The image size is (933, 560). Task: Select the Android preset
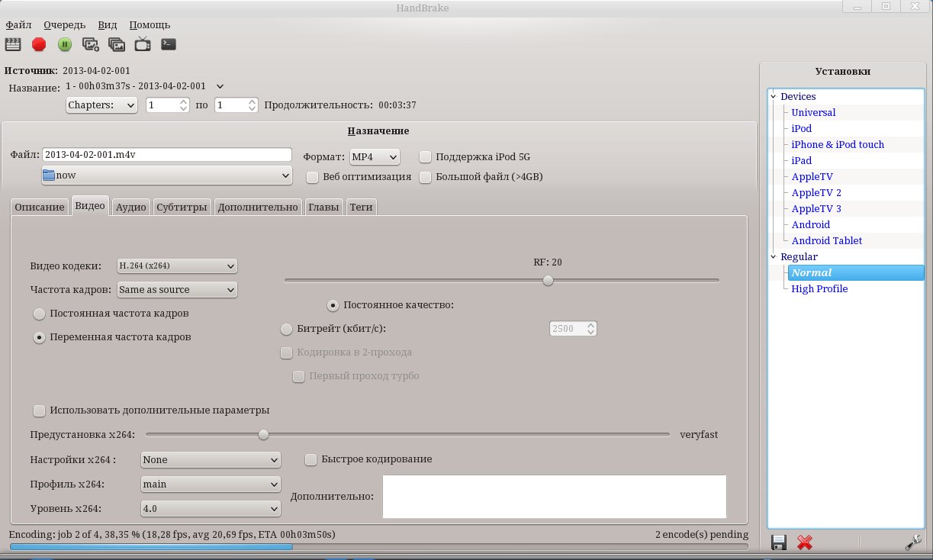tap(810, 224)
